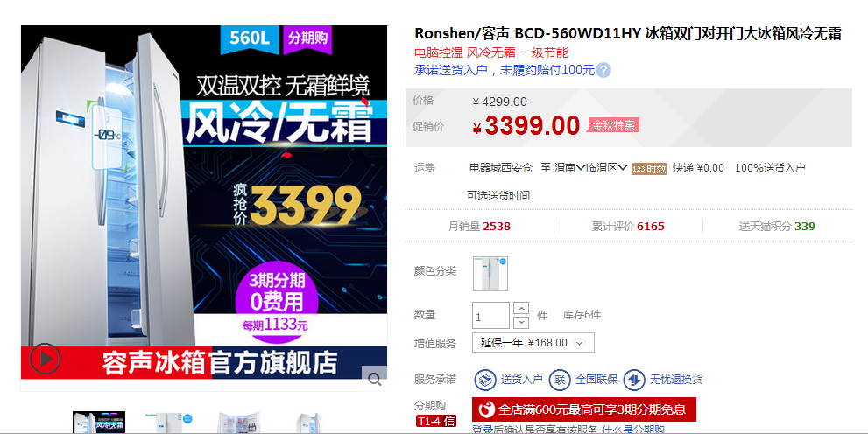The height and width of the screenshot is (434, 868).
Task: Open the 延保一年 value-added service dropdown
Action: 533,343
